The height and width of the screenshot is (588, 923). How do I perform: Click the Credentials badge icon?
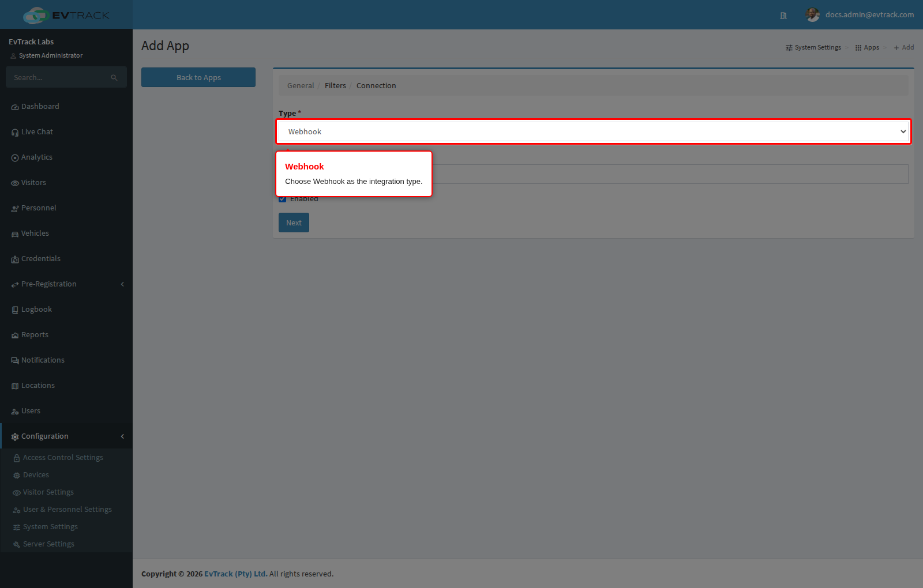click(15, 259)
